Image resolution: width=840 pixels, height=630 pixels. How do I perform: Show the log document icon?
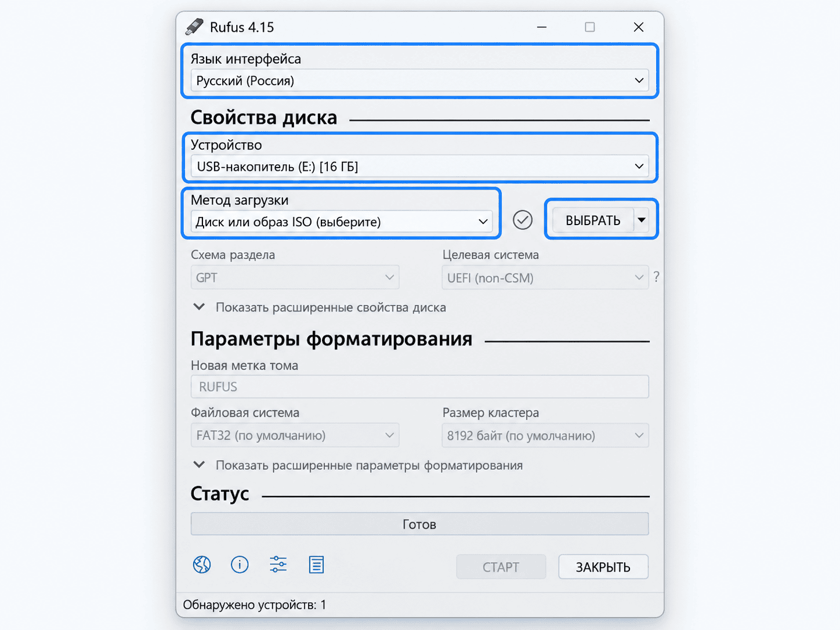tap(316, 564)
